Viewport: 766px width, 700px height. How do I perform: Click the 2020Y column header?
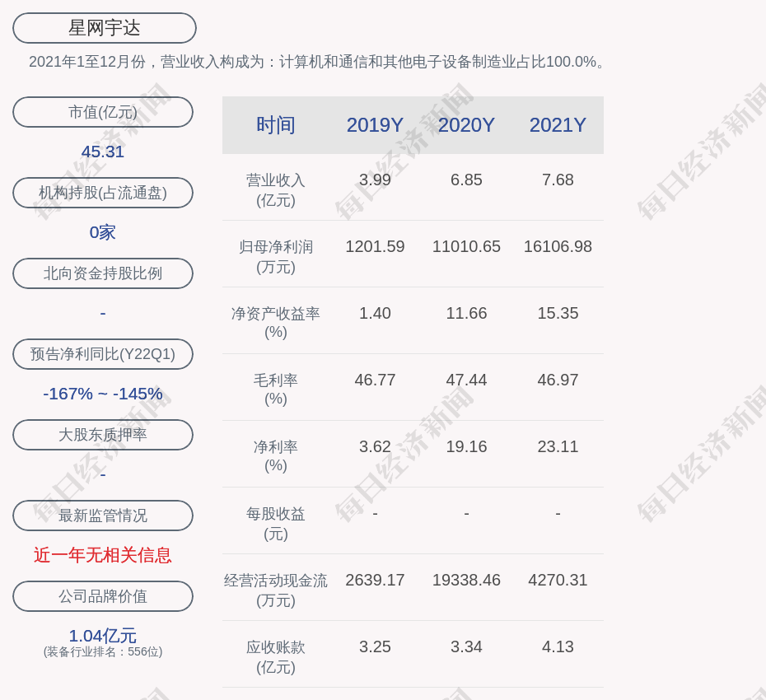466,125
